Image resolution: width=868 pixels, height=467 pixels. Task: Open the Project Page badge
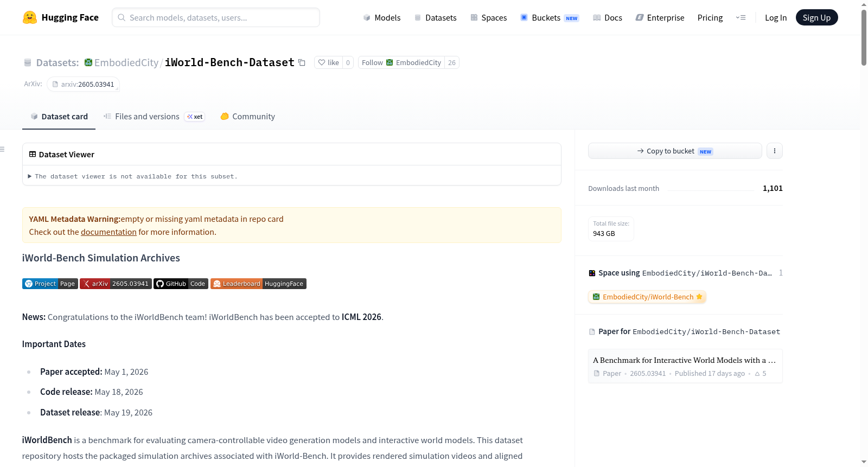click(x=50, y=284)
